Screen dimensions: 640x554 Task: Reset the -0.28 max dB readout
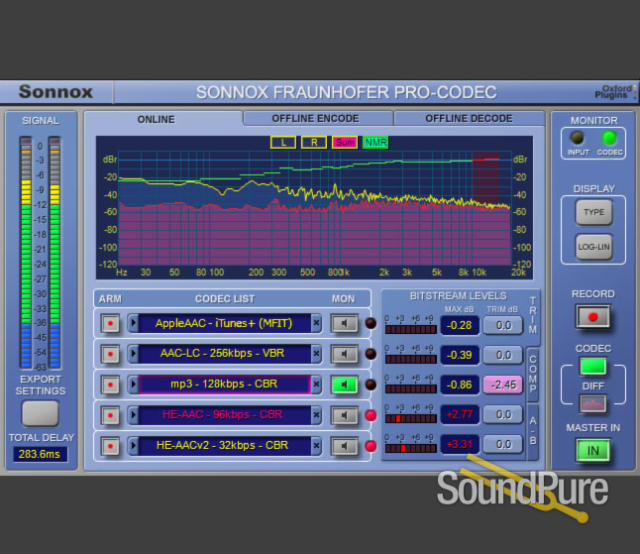pos(460,325)
